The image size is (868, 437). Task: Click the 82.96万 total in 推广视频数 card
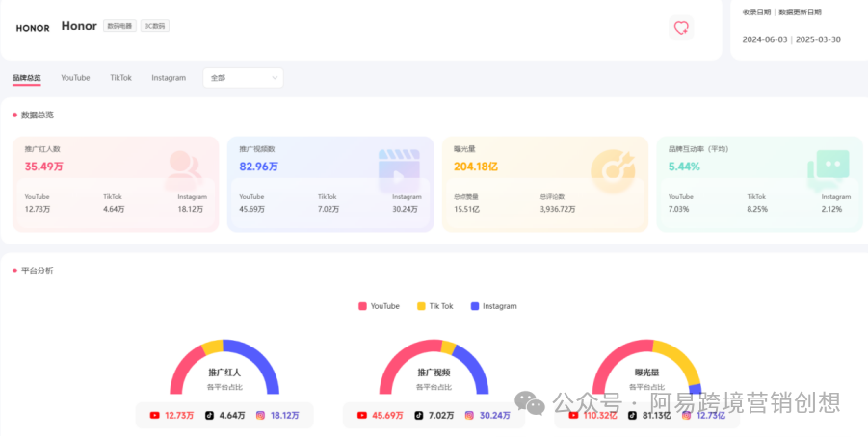click(258, 167)
